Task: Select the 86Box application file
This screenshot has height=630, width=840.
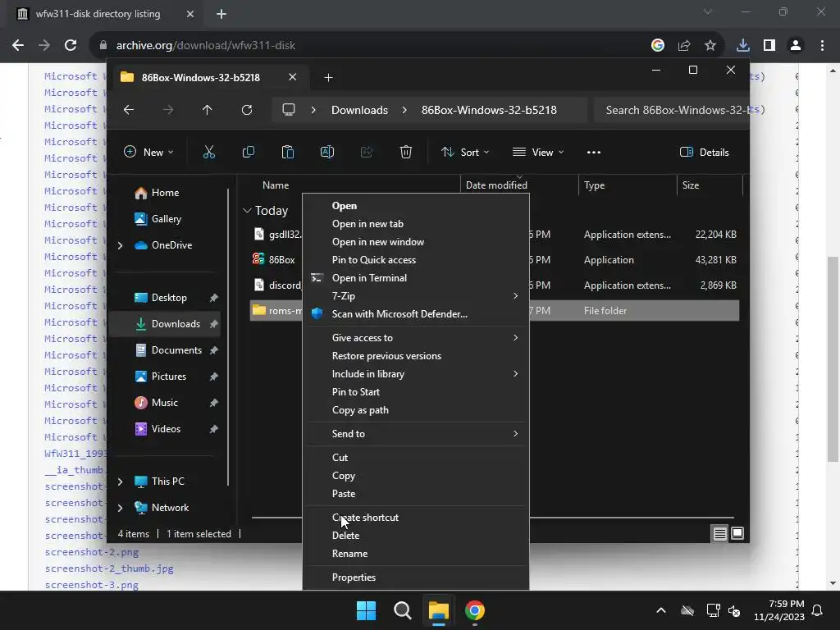Action: 281,260
